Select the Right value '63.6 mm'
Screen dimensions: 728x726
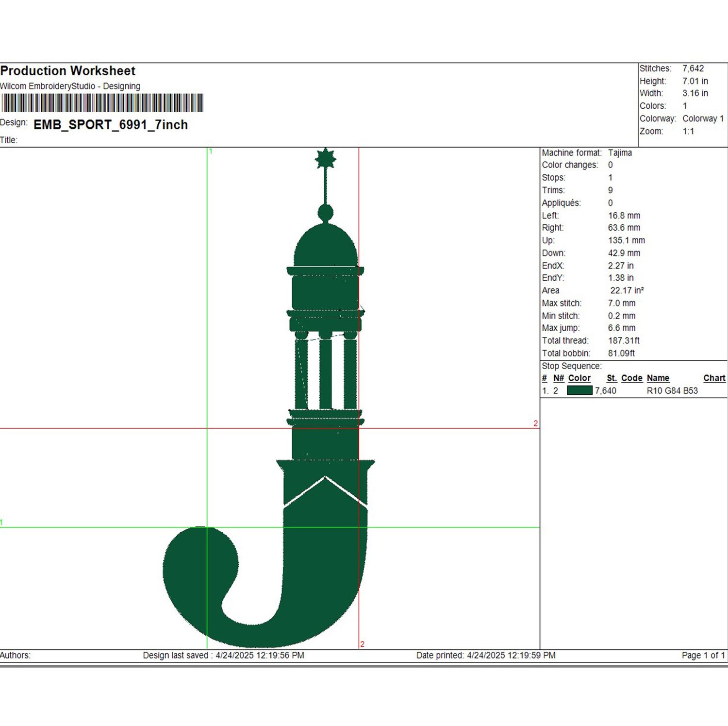point(624,228)
